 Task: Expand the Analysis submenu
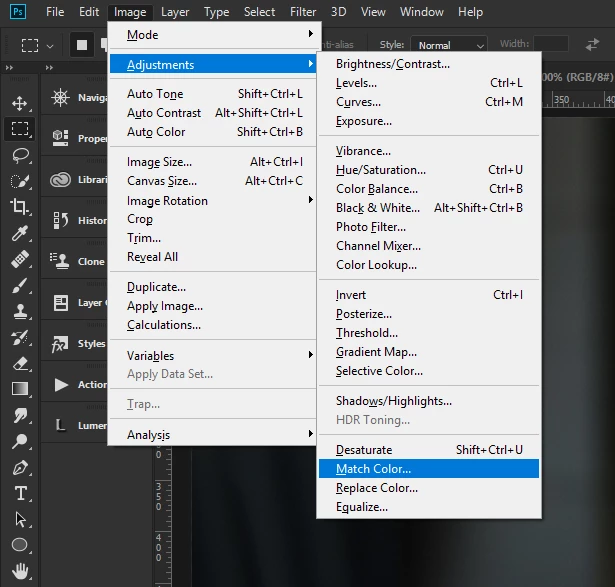[214, 434]
